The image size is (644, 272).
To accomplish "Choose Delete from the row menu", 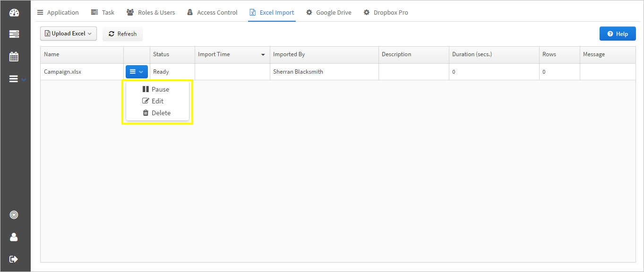I will 157,113.
